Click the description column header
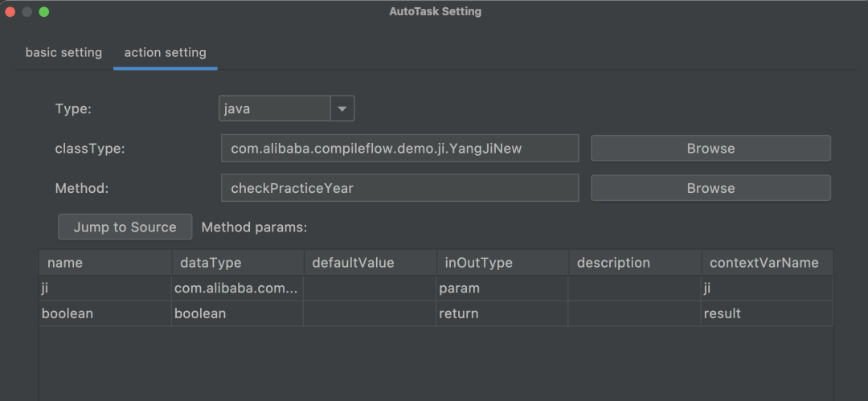 click(x=634, y=263)
